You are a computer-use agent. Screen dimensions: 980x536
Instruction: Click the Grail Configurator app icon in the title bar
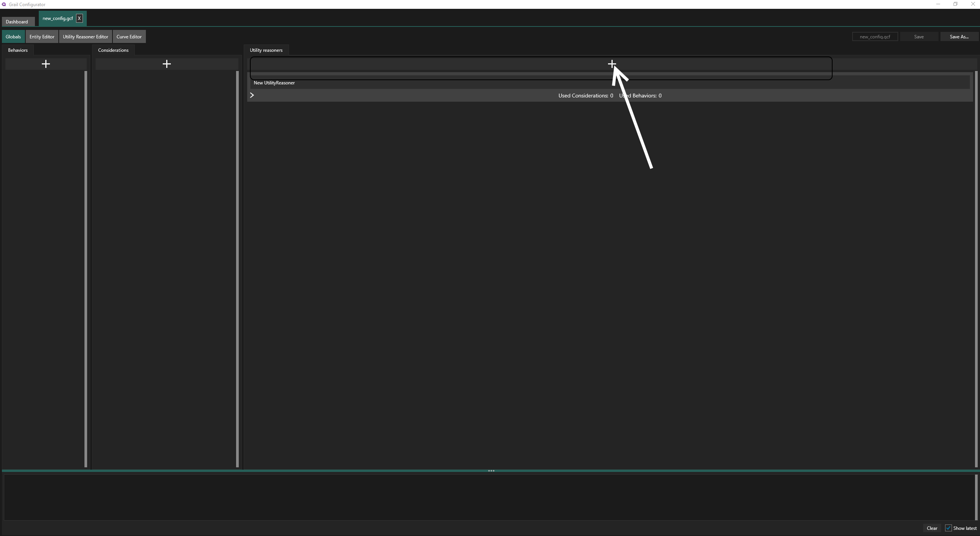(x=4, y=4)
